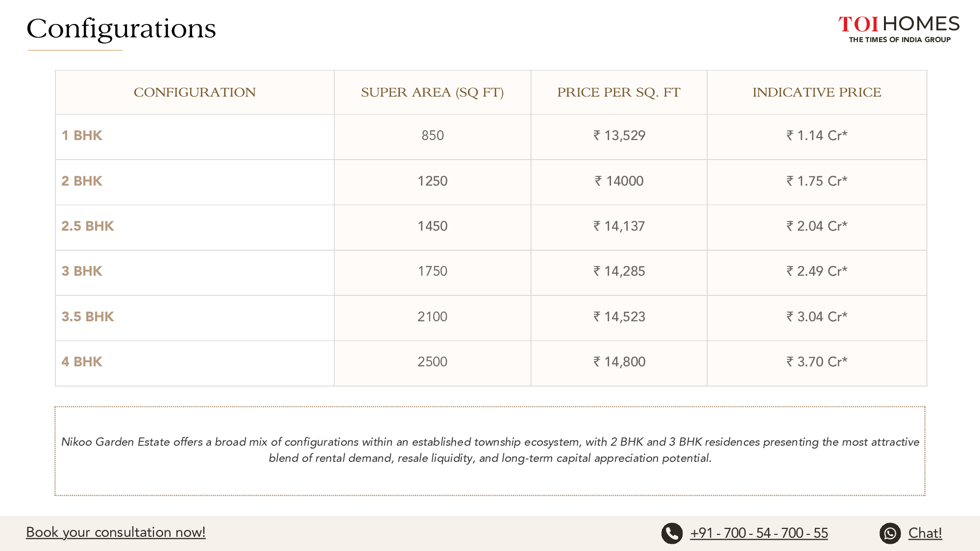Click the CONFIGURATION column header

click(195, 93)
